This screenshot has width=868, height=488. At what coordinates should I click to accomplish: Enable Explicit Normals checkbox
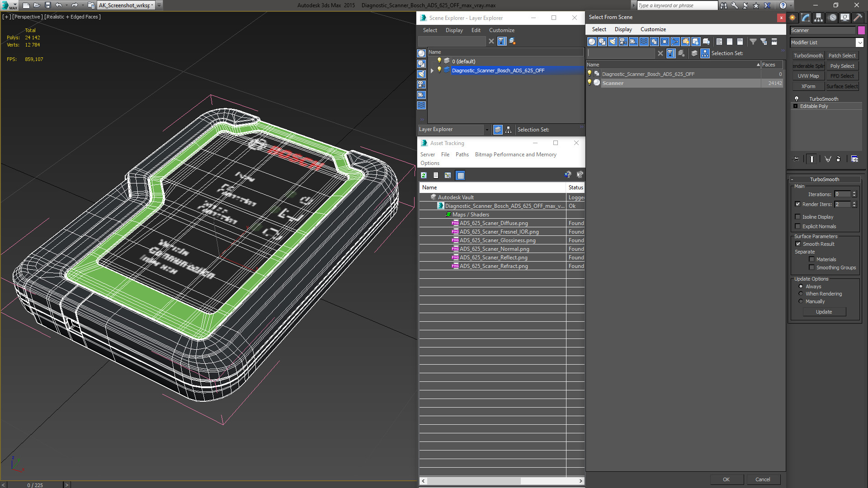798,226
